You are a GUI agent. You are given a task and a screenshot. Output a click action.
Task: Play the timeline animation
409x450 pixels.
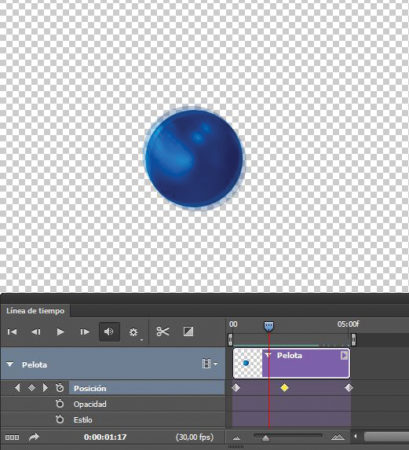click(60, 332)
